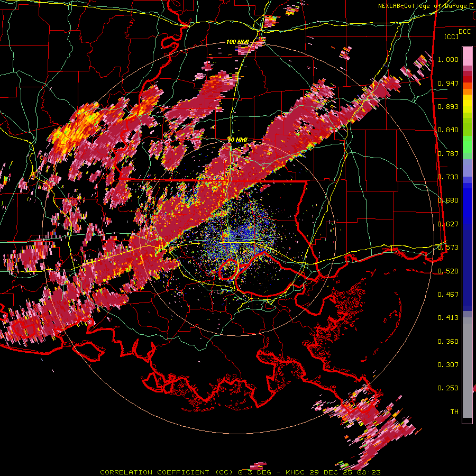The height and width of the screenshot is (476, 476).
Task: Click the Correlation Coefficient caption at bottom
Action: pyautogui.click(x=241, y=472)
